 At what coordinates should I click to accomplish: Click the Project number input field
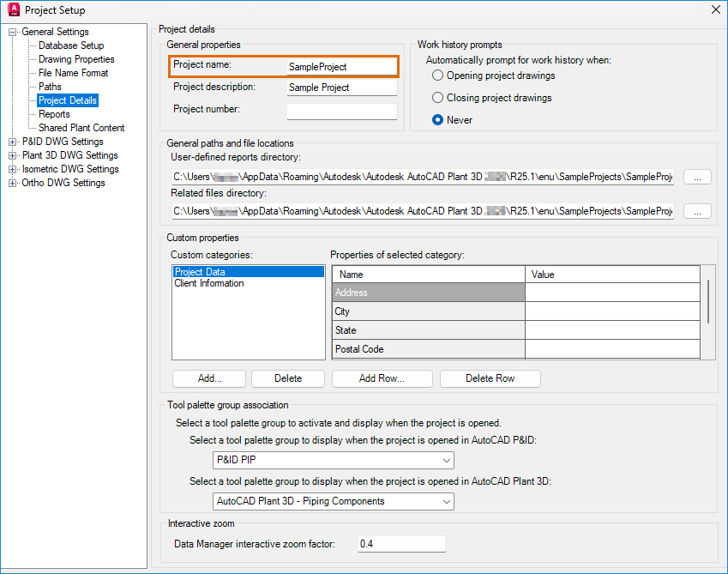click(x=341, y=111)
